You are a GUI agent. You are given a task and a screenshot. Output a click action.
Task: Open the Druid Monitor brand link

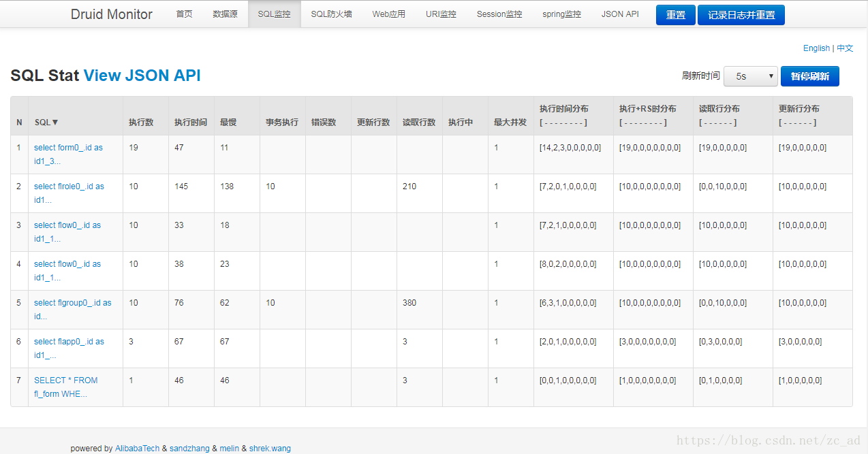click(112, 14)
